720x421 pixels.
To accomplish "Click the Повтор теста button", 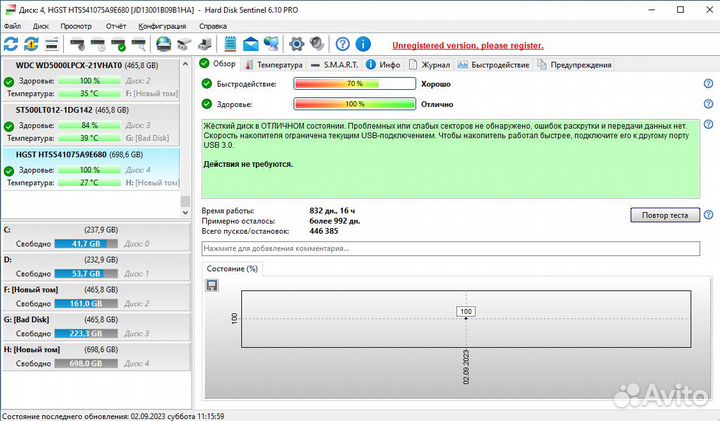I will [664, 215].
